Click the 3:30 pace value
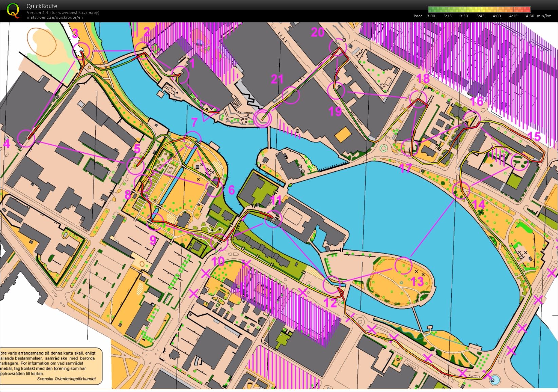Image resolution: width=558 pixels, height=392 pixels. point(464,16)
